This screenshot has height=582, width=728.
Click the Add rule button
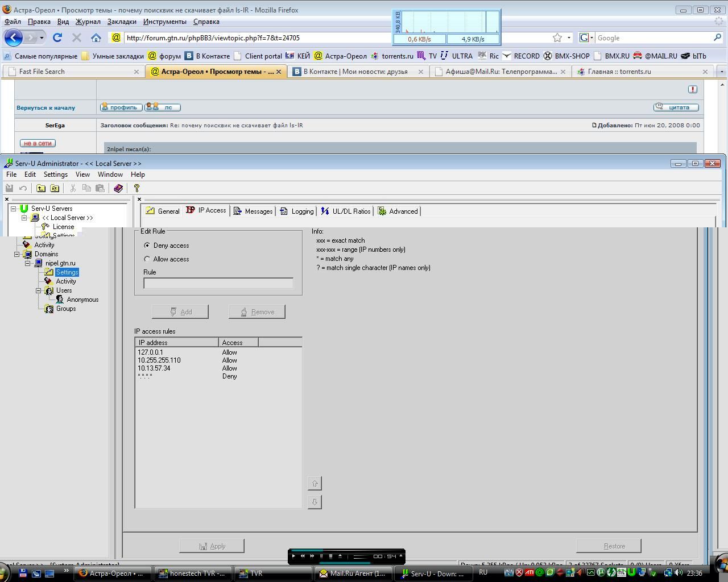click(x=180, y=312)
